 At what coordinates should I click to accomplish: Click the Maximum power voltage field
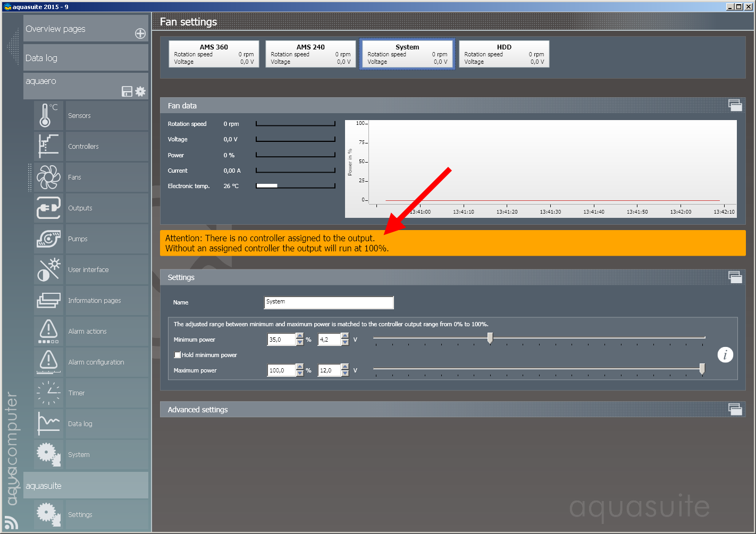pos(330,370)
